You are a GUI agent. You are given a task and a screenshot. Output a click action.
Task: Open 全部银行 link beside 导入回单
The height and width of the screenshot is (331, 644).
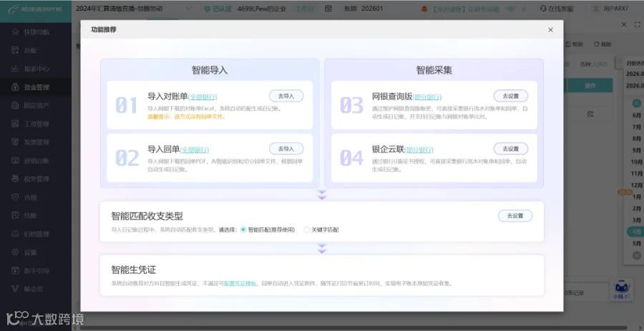(195, 149)
